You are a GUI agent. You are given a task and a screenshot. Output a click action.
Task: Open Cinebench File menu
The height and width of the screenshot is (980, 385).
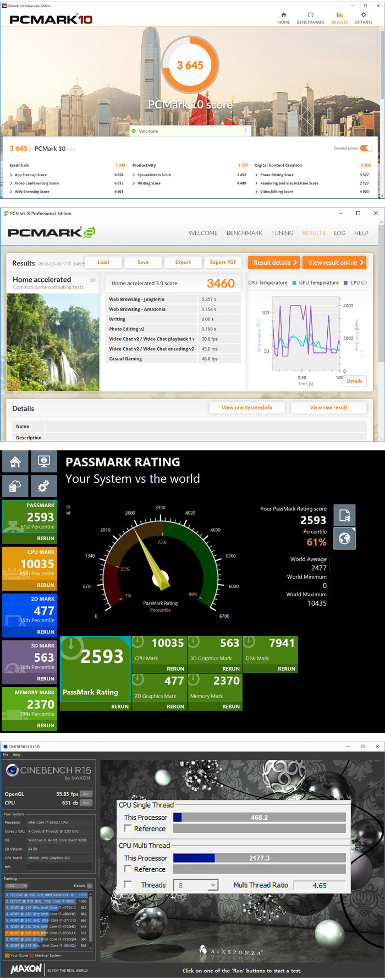(5, 755)
